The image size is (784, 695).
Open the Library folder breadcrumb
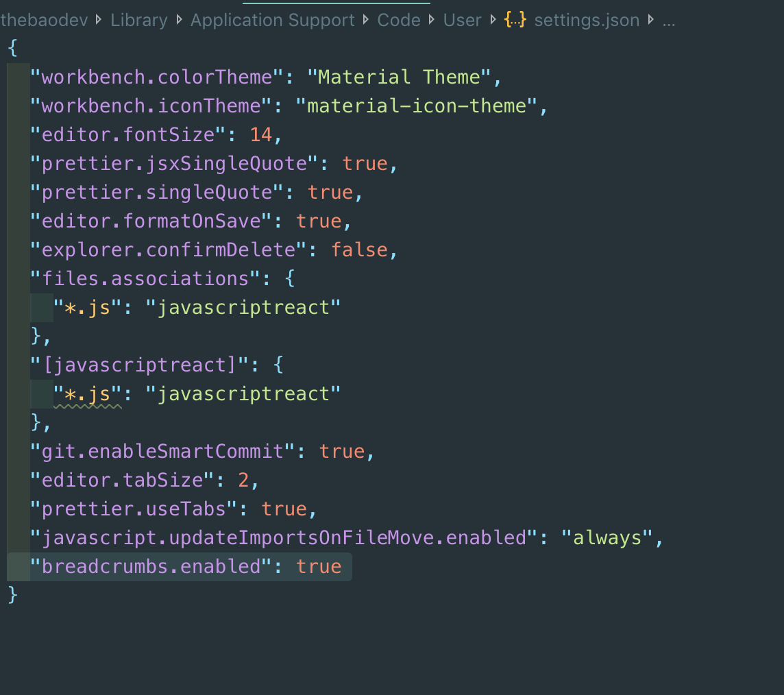pos(138,20)
